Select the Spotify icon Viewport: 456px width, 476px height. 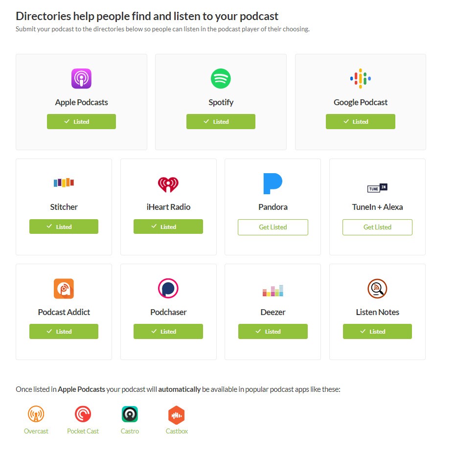click(x=221, y=78)
